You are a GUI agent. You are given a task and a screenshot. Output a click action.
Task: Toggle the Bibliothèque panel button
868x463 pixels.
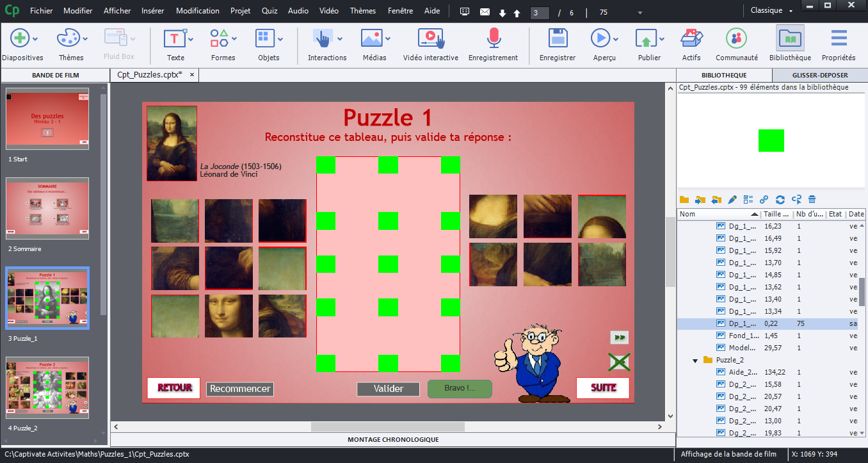point(790,40)
